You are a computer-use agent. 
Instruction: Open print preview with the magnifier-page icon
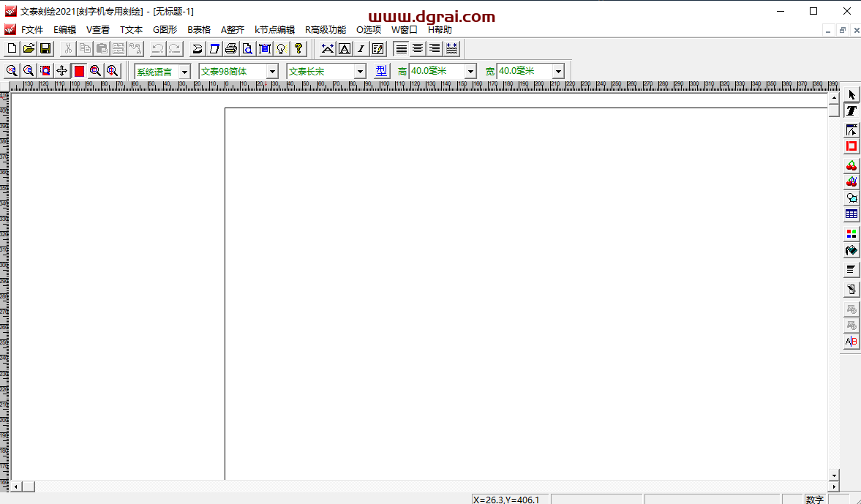248,49
